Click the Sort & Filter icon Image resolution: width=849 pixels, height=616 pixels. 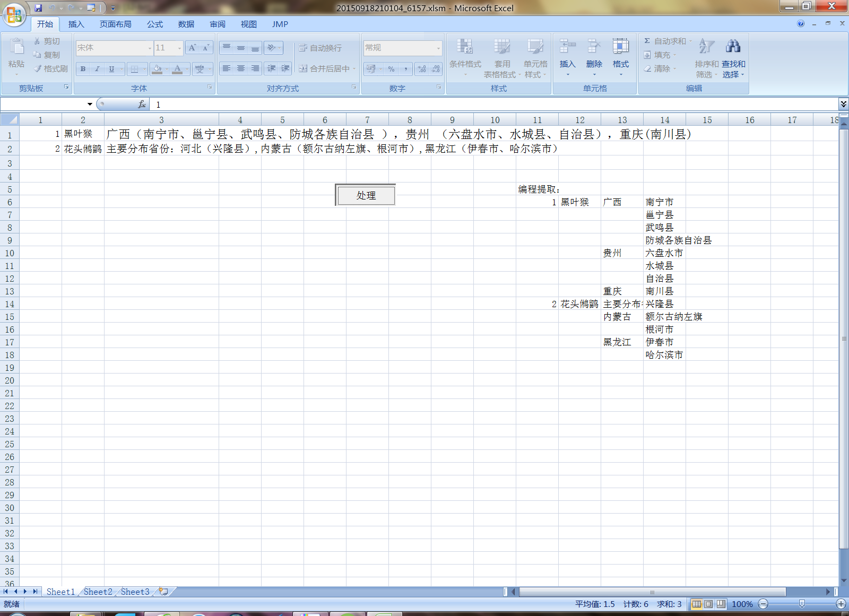click(706, 47)
